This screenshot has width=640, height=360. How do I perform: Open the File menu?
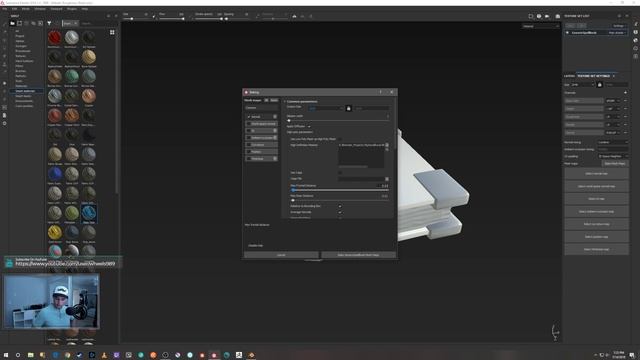(x=4, y=9)
